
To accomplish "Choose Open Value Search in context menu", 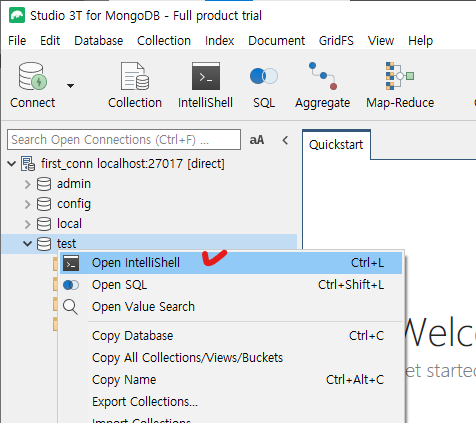I will coord(231,307).
